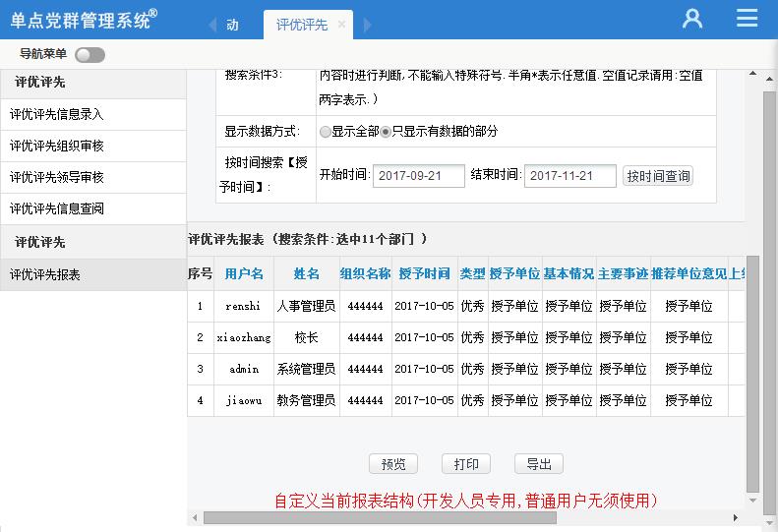Select the xiaozhang username cell
The width and height of the screenshot is (778, 532).
244,337
